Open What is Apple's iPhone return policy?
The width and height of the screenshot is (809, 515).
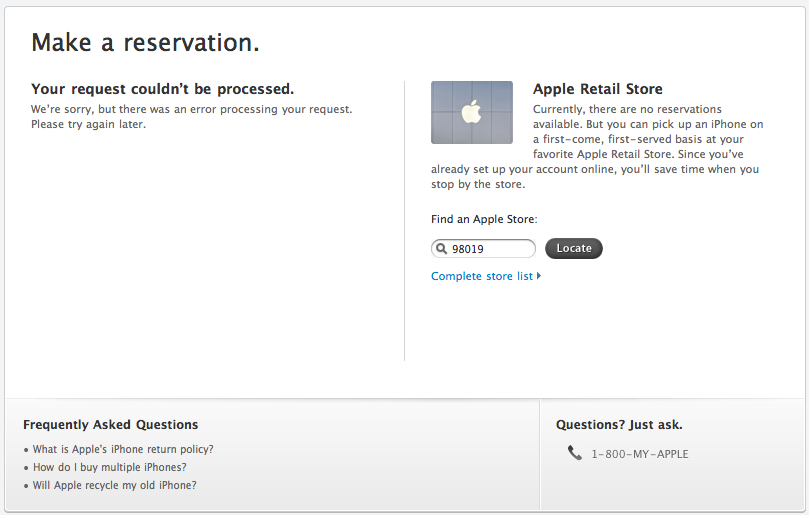[123, 449]
